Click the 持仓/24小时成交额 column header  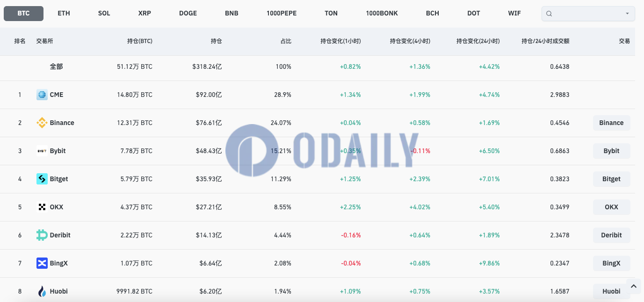click(x=545, y=41)
